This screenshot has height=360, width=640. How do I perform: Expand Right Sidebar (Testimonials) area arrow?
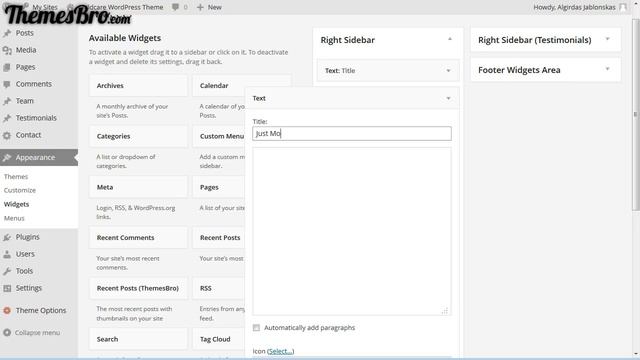pos(607,40)
